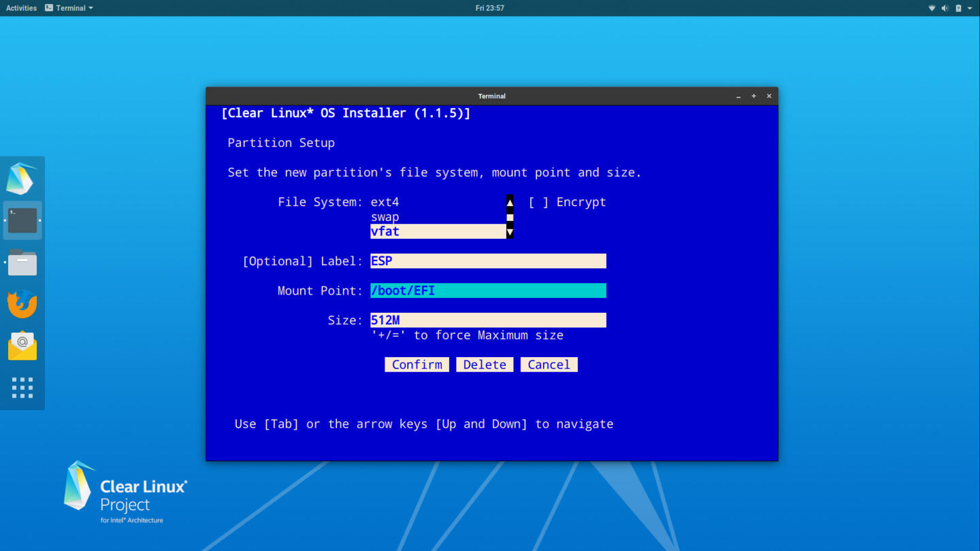Maximize the Terminal window
Viewport: 980px width, 551px height.
point(753,96)
